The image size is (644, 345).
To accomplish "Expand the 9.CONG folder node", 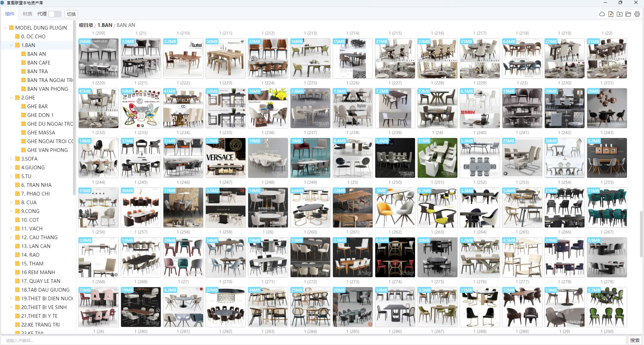I will (x=11, y=211).
